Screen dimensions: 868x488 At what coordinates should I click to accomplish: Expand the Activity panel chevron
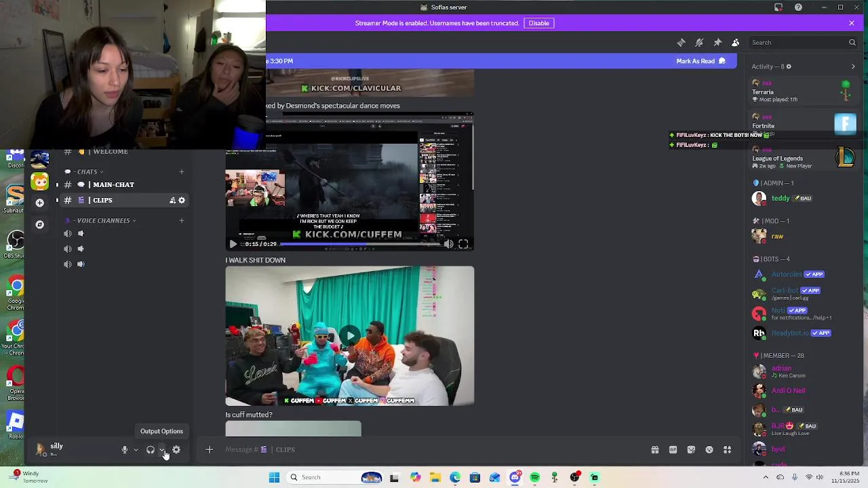click(x=853, y=66)
